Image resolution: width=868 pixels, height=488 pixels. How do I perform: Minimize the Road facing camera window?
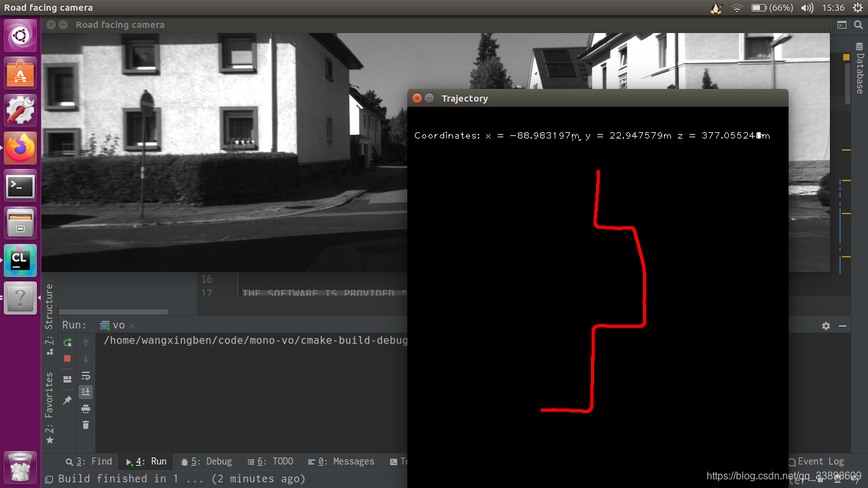click(x=63, y=25)
